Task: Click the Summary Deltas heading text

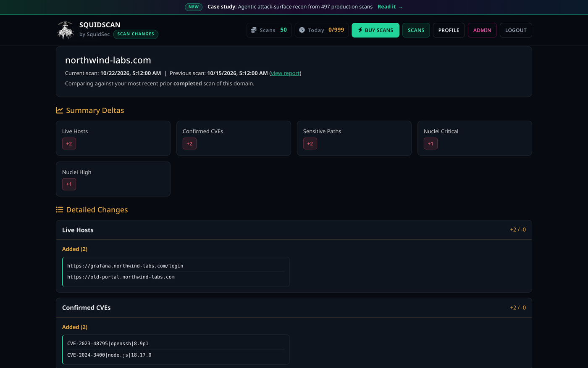Action: 95,110
